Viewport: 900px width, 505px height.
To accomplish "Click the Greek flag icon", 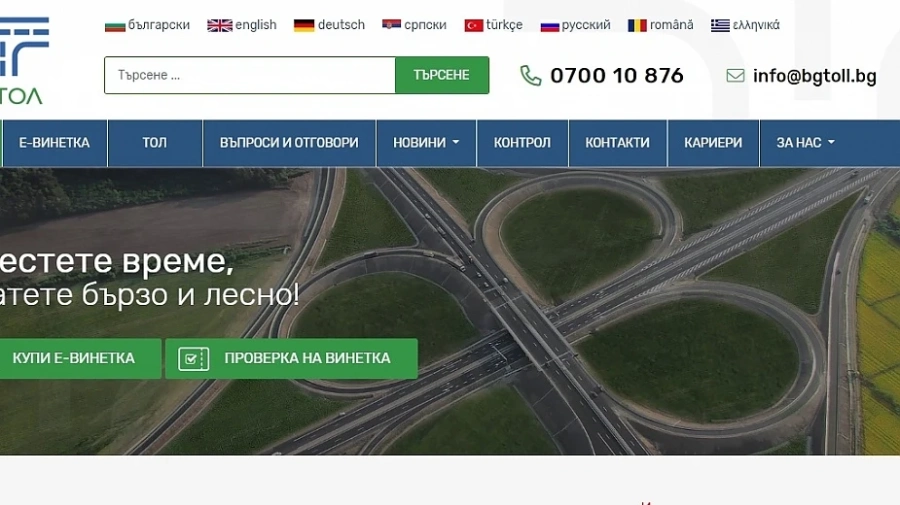I will (x=720, y=26).
